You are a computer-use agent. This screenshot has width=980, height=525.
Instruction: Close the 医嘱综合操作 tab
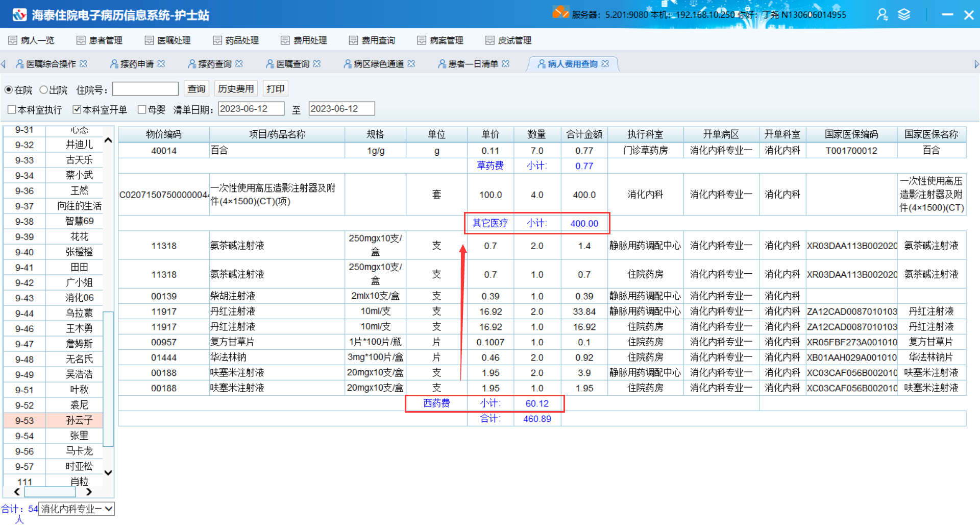[83, 64]
